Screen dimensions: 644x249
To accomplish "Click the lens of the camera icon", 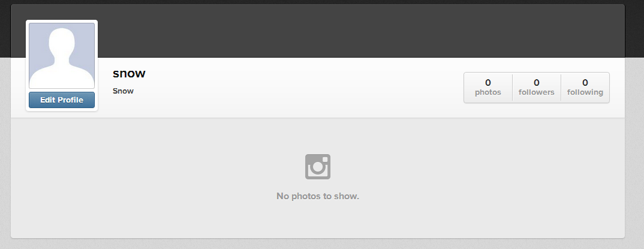I will click(x=317, y=168).
